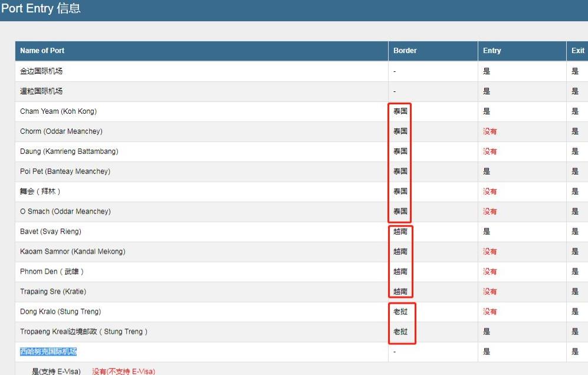The image size is (588, 375).
Task: Click the Chorm (Oddar Meanchey) port name
Action: click(61, 131)
